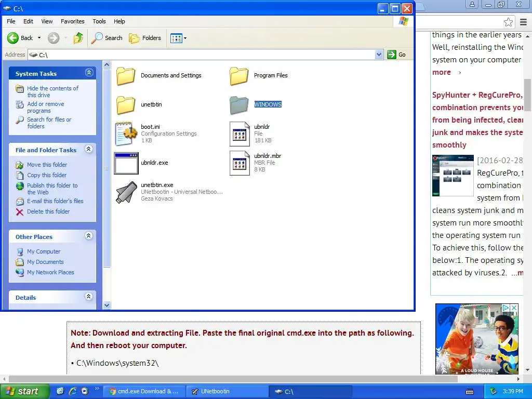Bookmark page with Chrome star icon
This screenshot has width=532, height=399.
coord(508,22)
